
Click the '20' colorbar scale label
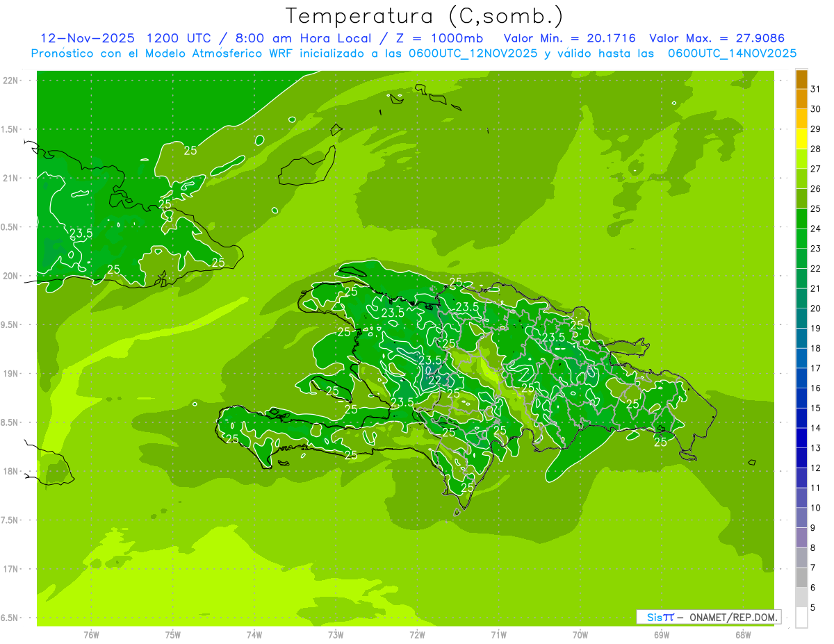coord(816,308)
